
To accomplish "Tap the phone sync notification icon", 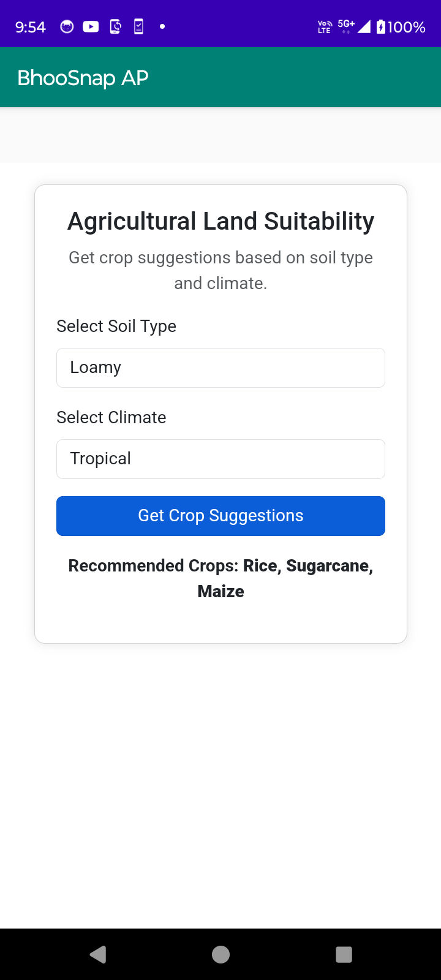I will [115, 26].
